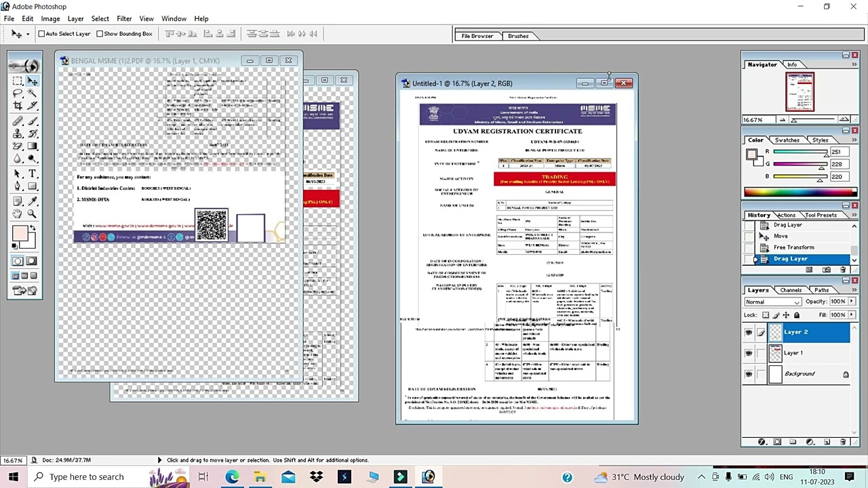Viewport: 868px width, 488px height.
Task: Select the Type tool
Action: (x=32, y=174)
